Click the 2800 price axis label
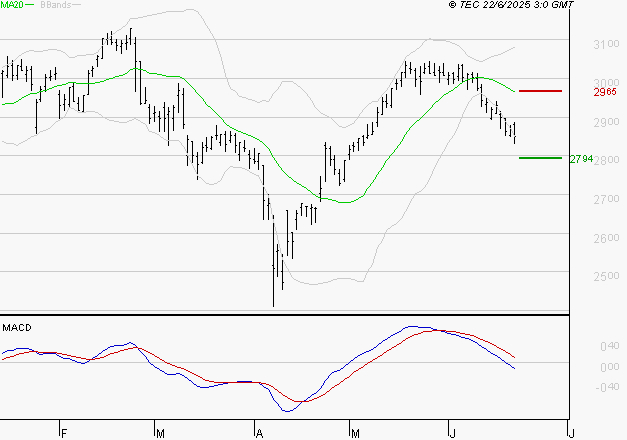The image size is (627, 440). 607,160
